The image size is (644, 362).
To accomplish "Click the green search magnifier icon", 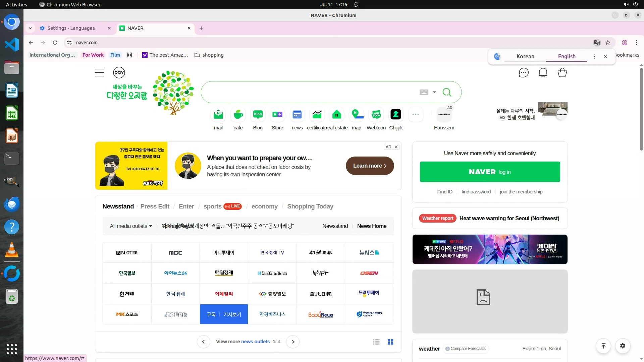I will pyautogui.click(x=447, y=92).
